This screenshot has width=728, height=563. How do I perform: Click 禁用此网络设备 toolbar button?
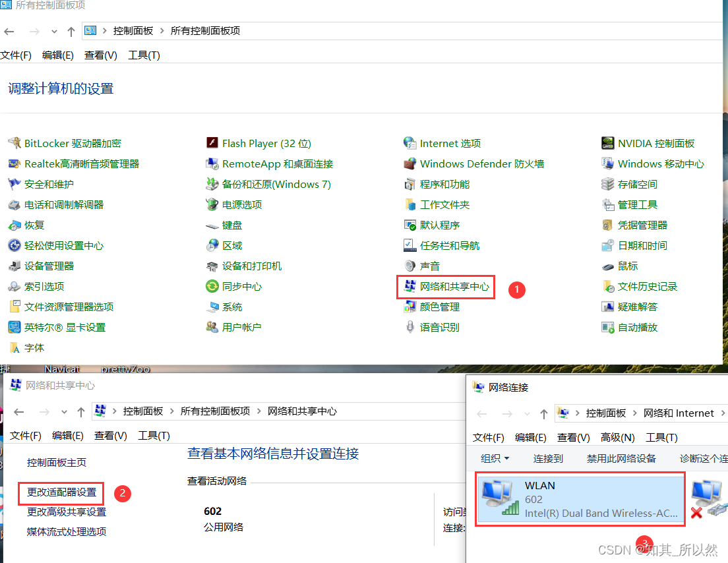pyautogui.click(x=621, y=459)
